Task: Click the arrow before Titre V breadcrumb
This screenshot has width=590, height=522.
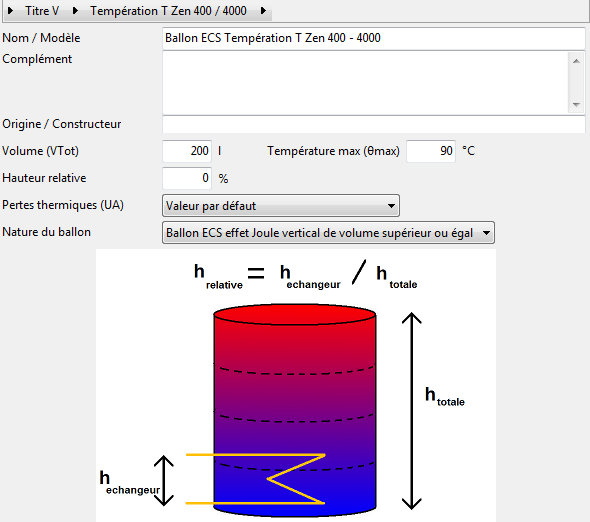Action: click(x=11, y=11)
